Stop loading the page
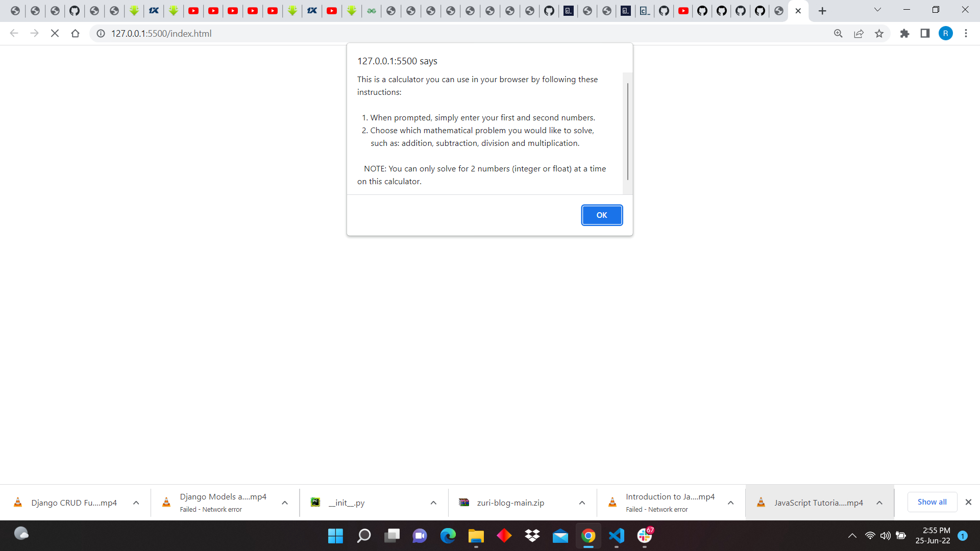This screenshot has width=980, height=551. click(55, 33)
